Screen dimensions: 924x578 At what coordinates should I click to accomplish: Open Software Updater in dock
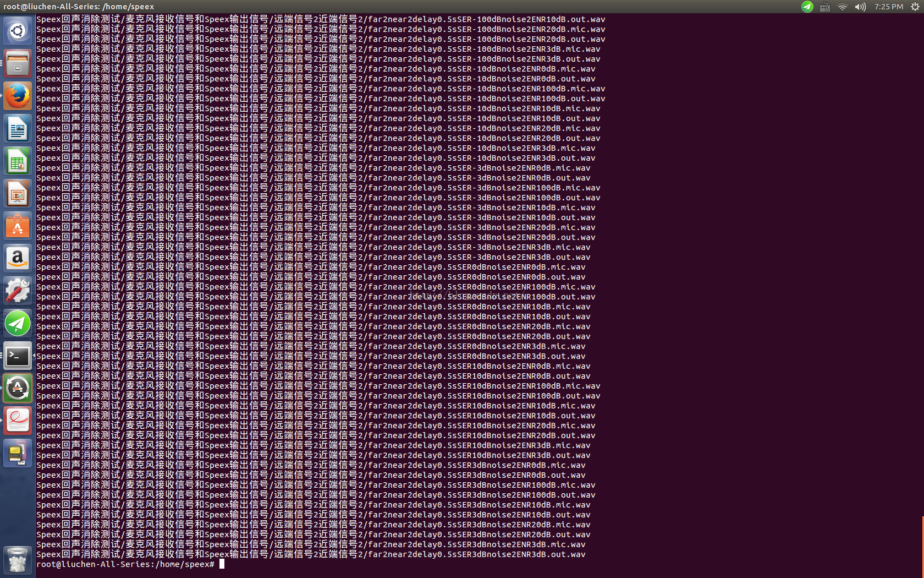(18, 388)
